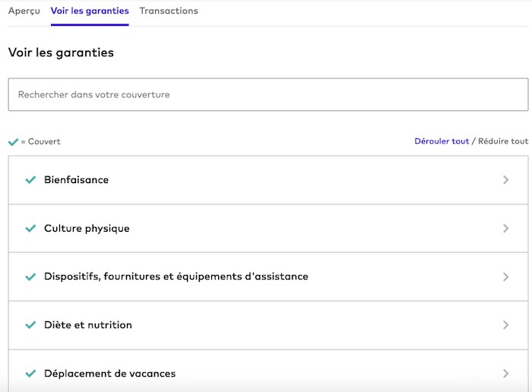
Task: Click the checkmark icon beside Bienfaisance
Action: [30, 180]
